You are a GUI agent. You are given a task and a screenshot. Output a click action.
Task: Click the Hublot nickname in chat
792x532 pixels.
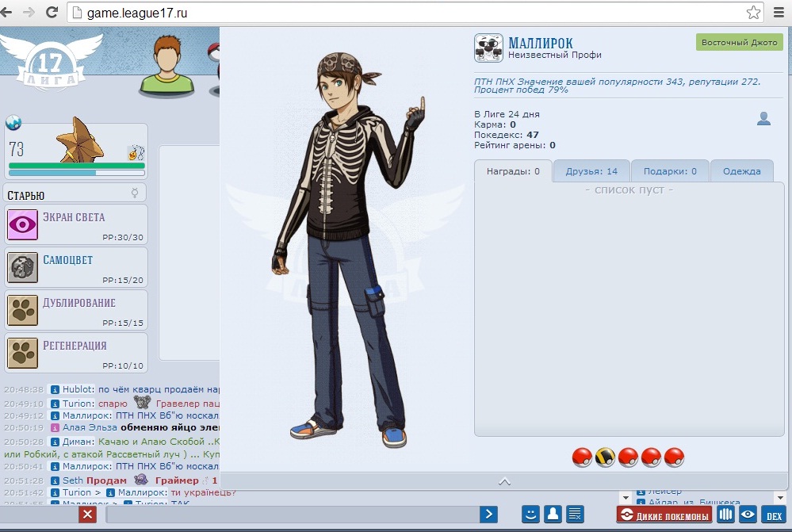[77, 389]
